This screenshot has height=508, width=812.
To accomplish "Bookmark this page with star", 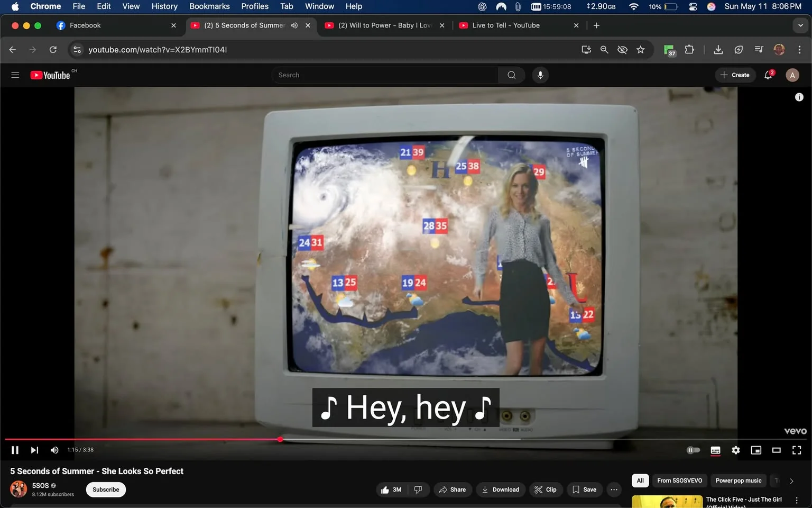I will tap(641, 50).
